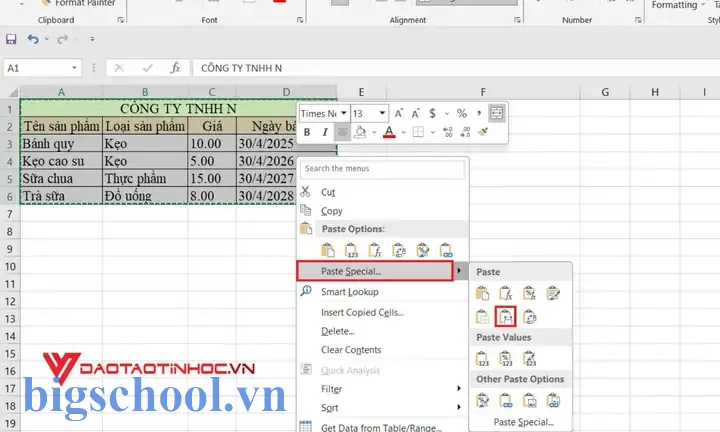
Task: Select column header G
Action: pyautogui.click(x=605, y=92)
